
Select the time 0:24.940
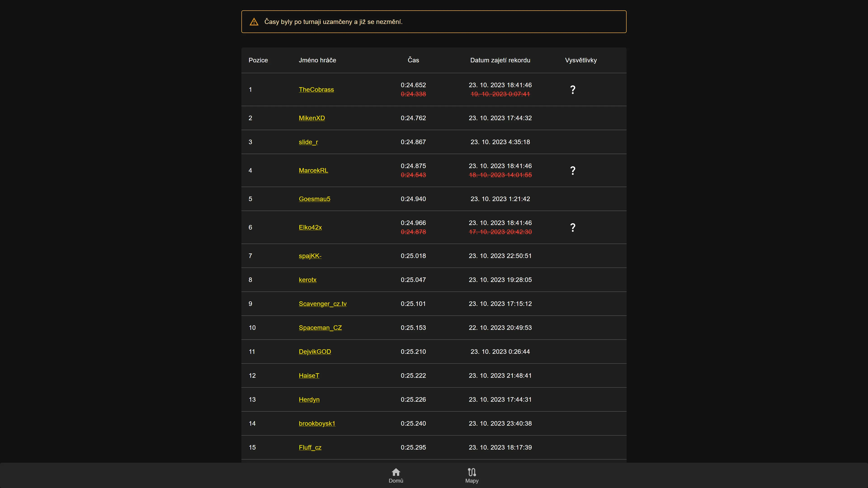pos(413,199)
